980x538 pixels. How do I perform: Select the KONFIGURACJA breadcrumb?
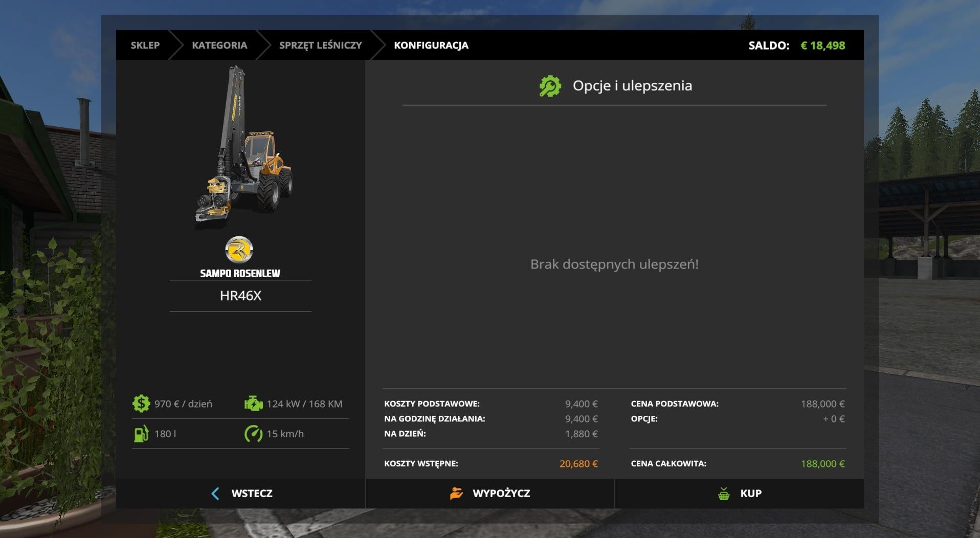pos(431,45)
